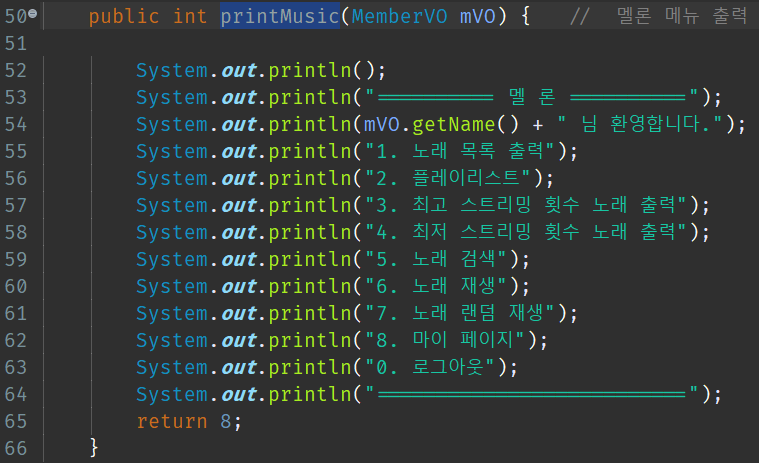Click the "6. 노래 재생" string

coord(436,287)
